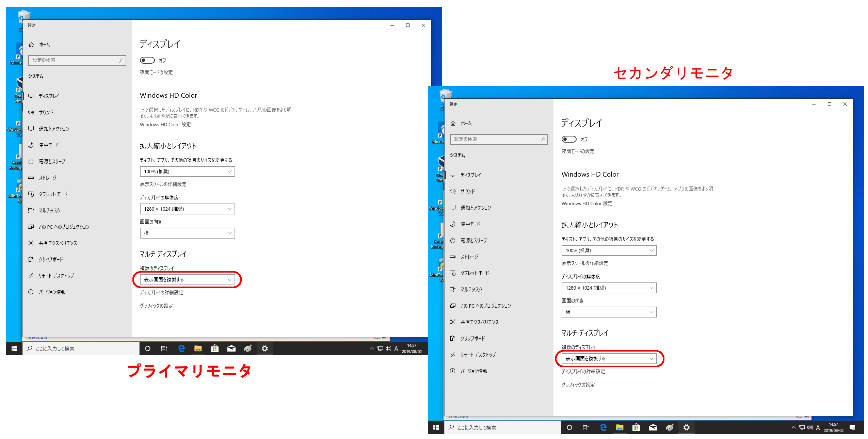Expand 100% scale dropdown on primary monitor

point(187,172)
